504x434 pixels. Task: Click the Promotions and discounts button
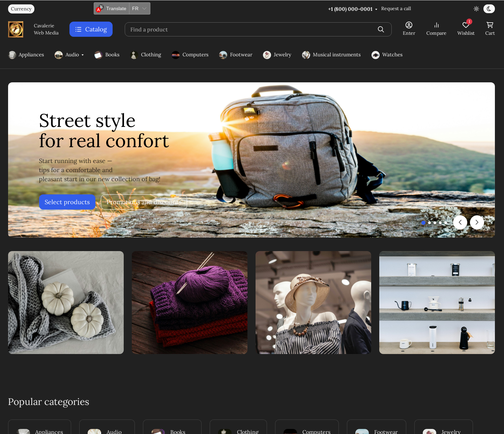pyautogui.click(x=144, y=202)
